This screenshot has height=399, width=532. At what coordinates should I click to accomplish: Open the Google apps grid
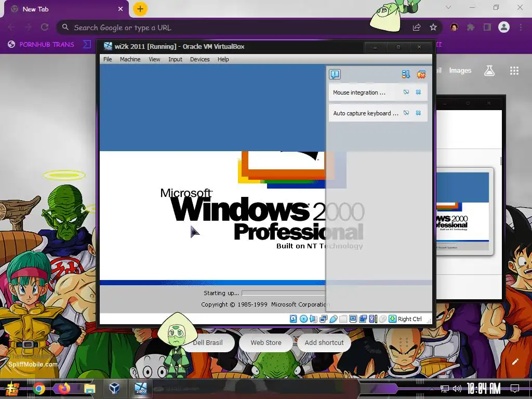[514, 71]
